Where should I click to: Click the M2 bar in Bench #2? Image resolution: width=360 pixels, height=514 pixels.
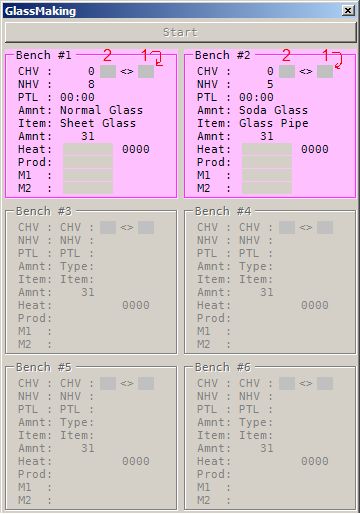pyautogui.click(x=267, y=188)
